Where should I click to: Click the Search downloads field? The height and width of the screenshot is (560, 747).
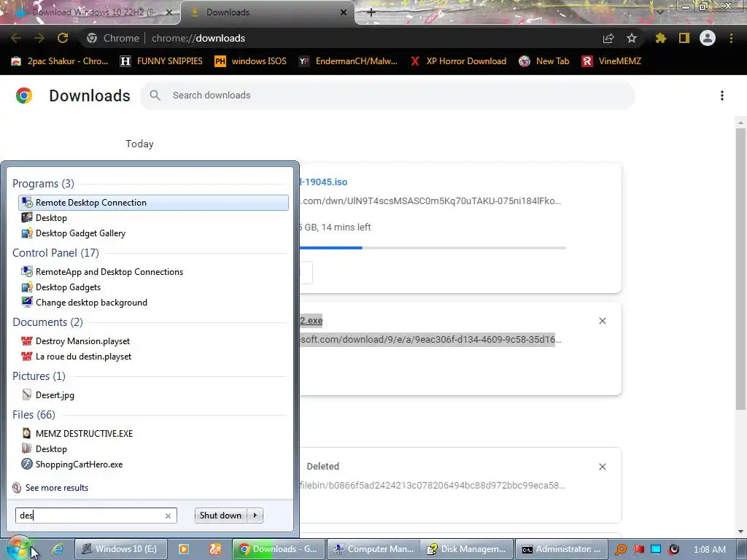pyautogui.click(x=387, y=96)
